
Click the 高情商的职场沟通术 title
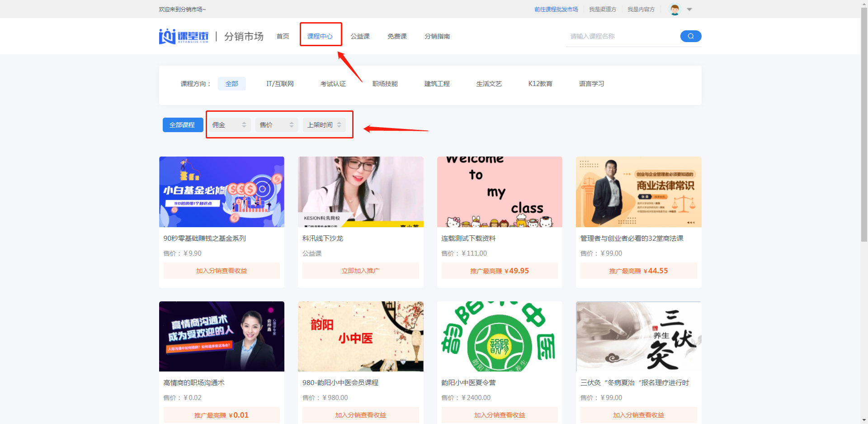pyautogui.click(x=194, y=382)
